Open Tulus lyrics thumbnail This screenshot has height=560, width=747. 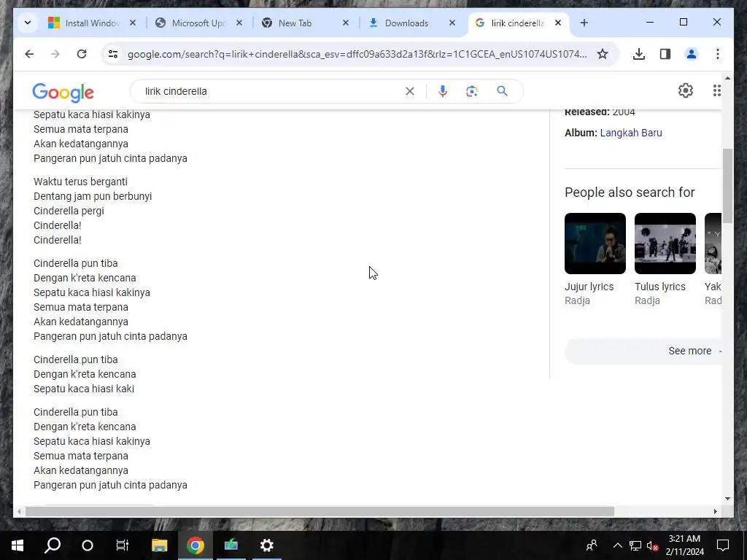tap(665, 244)
